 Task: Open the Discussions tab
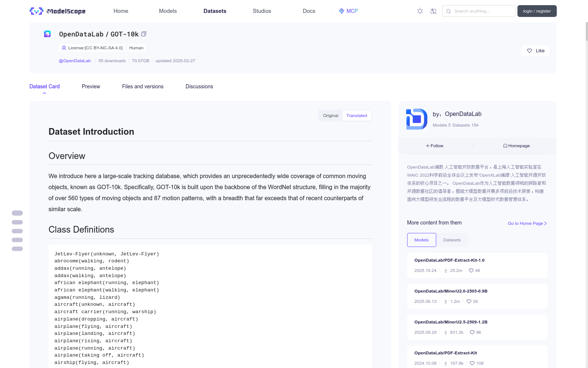point(199,86)
